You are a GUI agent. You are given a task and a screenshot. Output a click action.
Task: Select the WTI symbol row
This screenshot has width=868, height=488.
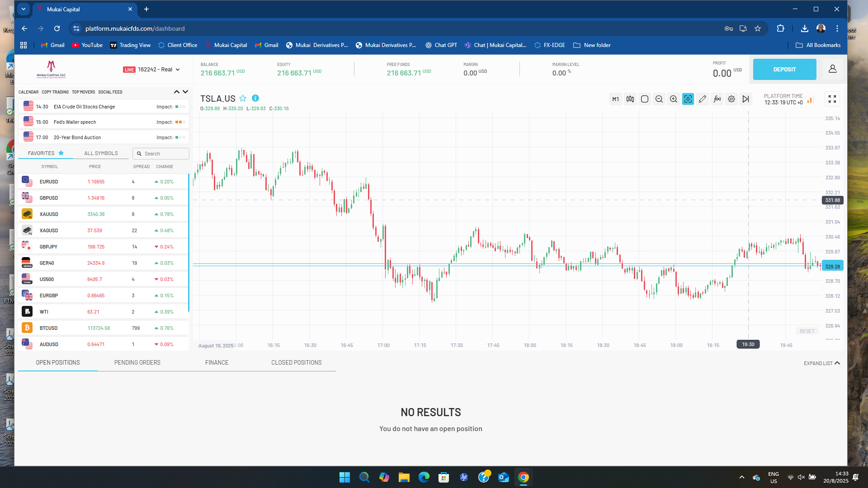[103, 312]
